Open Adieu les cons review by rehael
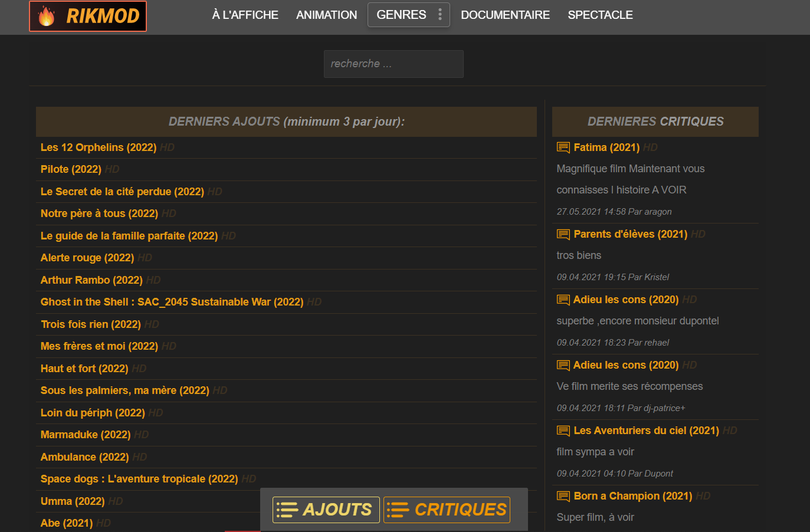810x532 pixels. click(626, 300)
